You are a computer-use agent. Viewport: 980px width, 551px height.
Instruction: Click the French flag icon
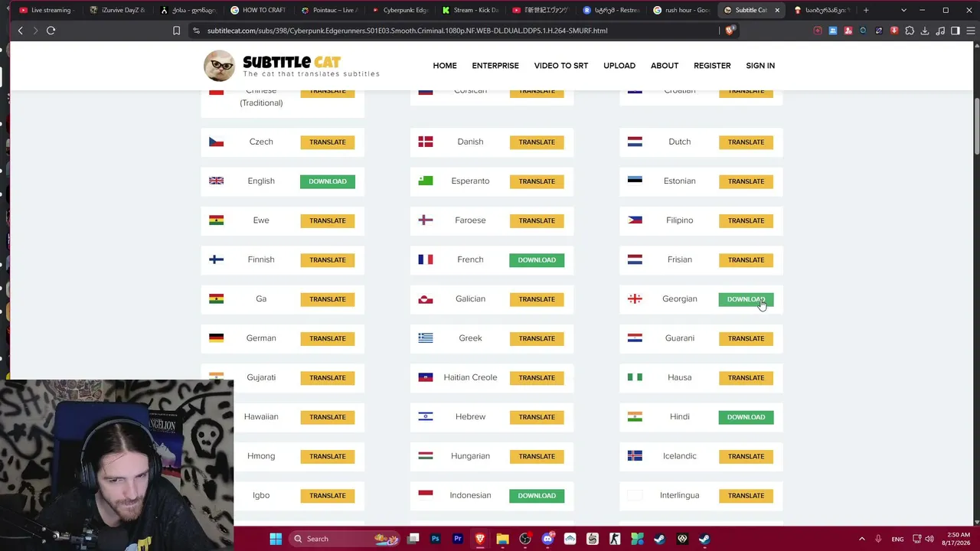click(x=426, y=259)
